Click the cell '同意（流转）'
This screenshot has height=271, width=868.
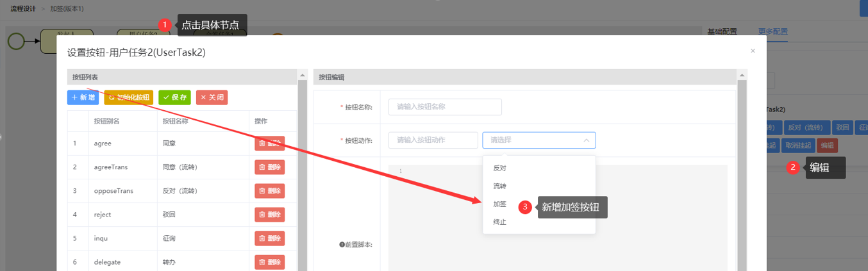pos(203,167)
